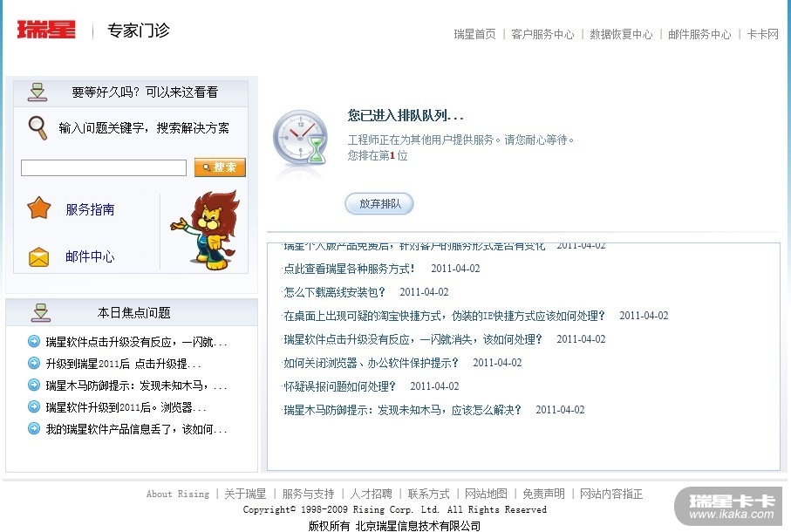Open 瑞星首页 in top navigation
The height and width of the screenshot is (532, 791).
point(474,34)
